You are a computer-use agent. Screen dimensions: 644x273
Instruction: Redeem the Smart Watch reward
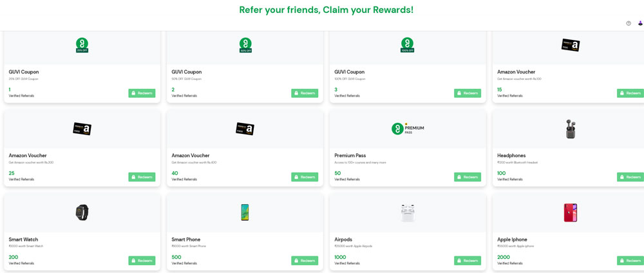pos(142,261)
